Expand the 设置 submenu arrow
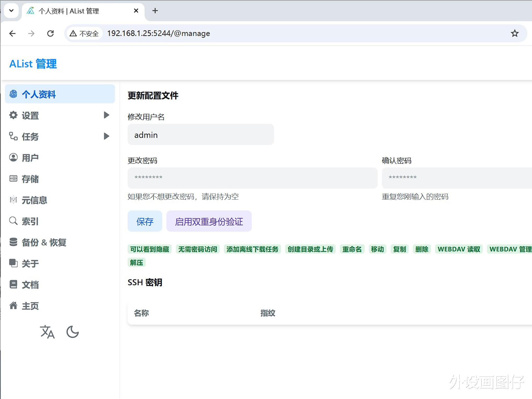 click(106, 115)
